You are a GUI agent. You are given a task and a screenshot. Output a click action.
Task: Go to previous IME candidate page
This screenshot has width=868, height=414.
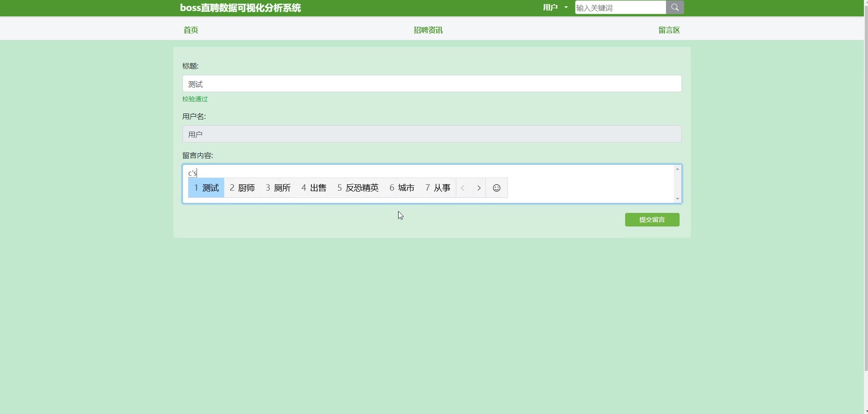[x=463, y=188]
